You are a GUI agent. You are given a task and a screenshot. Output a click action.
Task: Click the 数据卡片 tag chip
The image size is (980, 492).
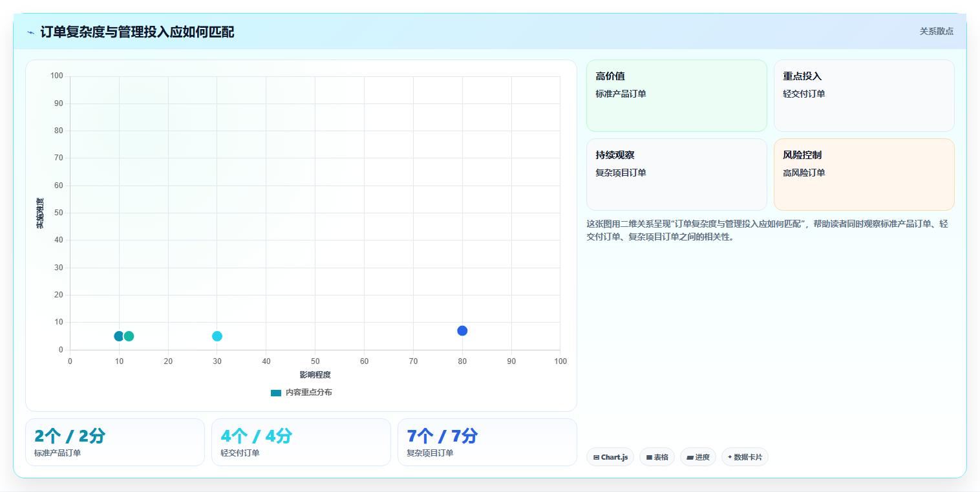tap(745, 457)
